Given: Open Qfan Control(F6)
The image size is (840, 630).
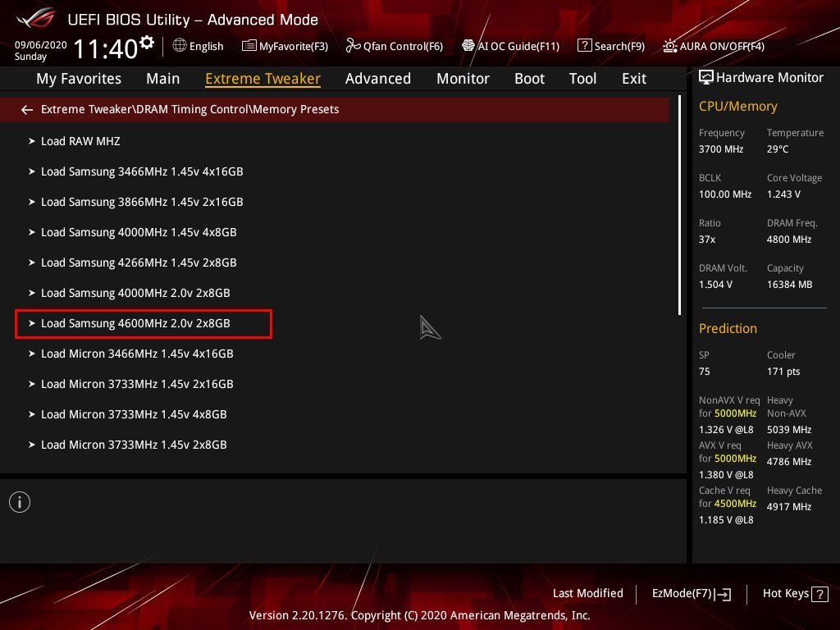Looking at the screenshot, I should tap(395, 46).
